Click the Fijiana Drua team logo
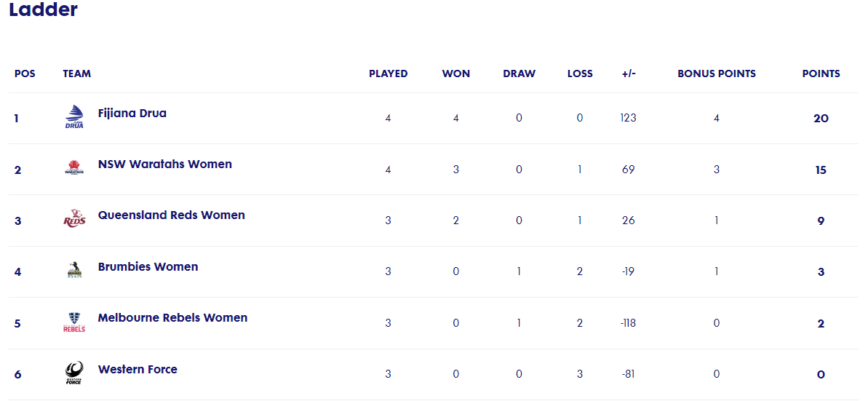The image size is (868, 401). click(74, 117)
